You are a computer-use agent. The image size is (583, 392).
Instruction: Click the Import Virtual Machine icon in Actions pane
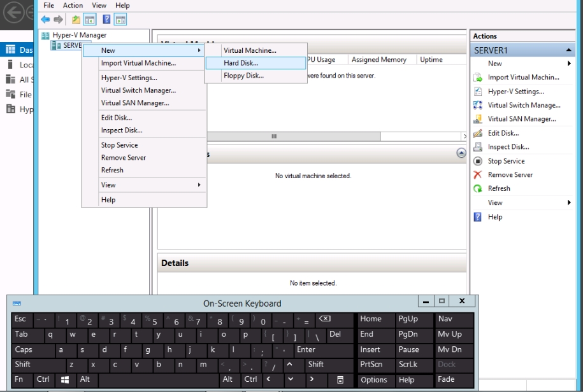point(478,77)
